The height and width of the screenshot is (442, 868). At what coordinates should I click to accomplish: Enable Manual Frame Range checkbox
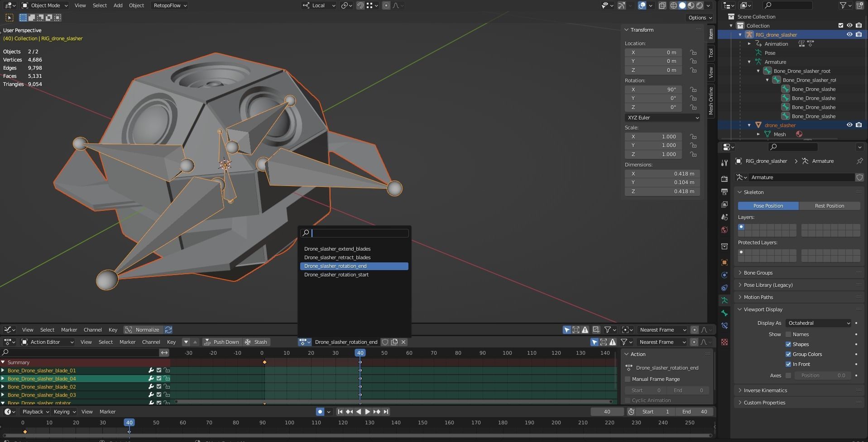click(x=628, y=379)
